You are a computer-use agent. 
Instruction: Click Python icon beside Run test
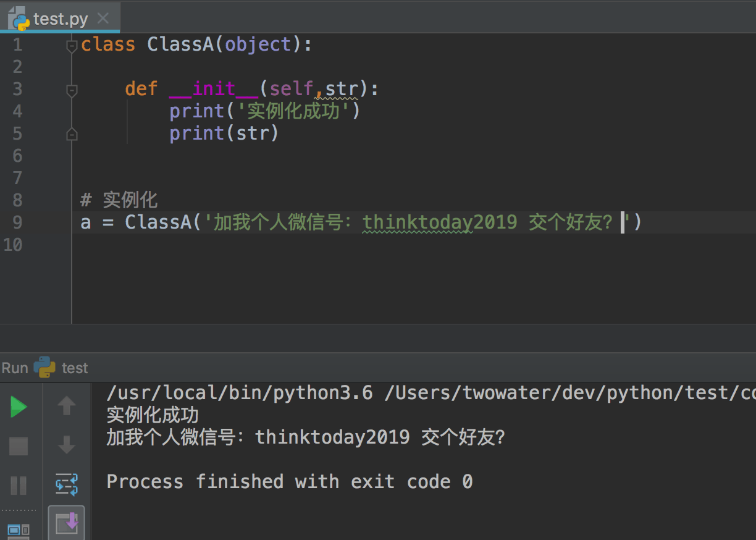(44, 368)
